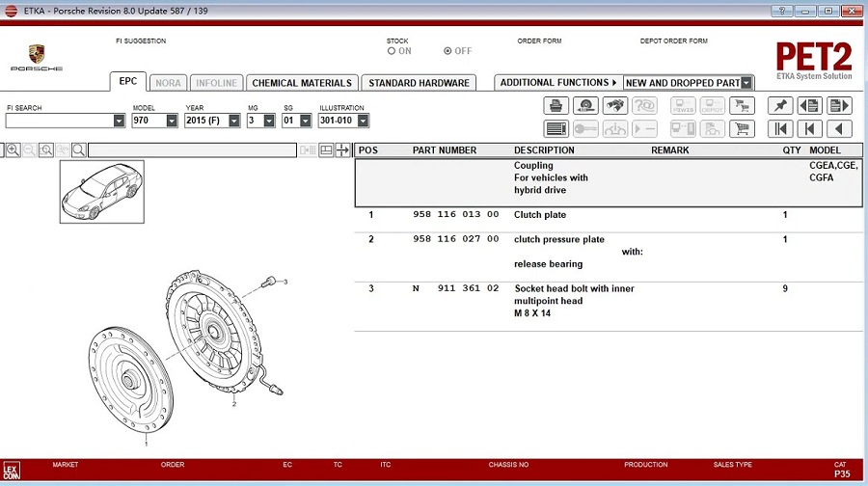Select the Clutch plate row
The height and width of the screenshot is (486, 868).
608,215
